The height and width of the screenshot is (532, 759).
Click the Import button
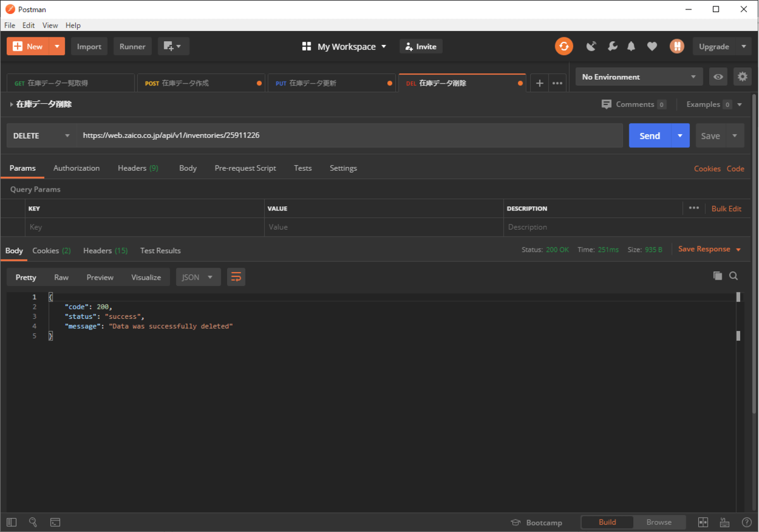[x=89, y=46]
